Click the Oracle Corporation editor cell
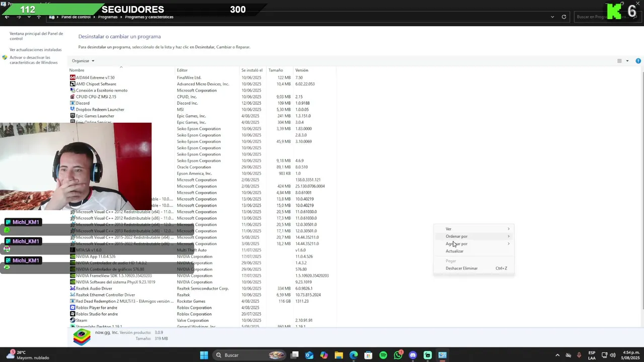Screen dimensions: 644x362 (194, 167)
